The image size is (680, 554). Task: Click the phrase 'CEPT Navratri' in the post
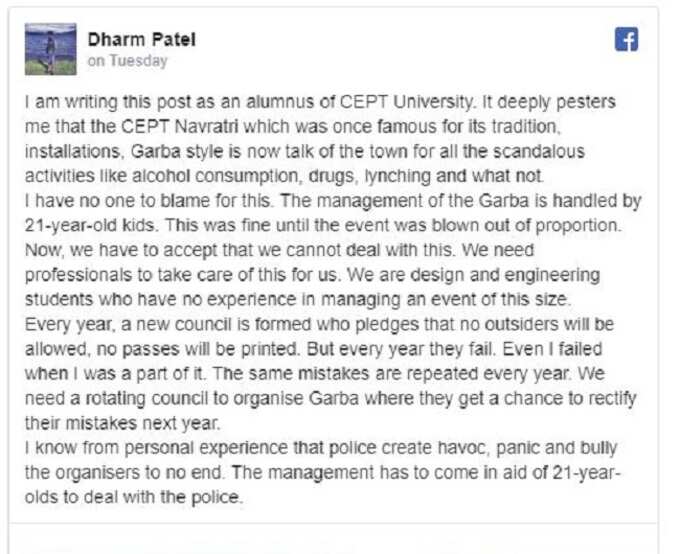180,126
